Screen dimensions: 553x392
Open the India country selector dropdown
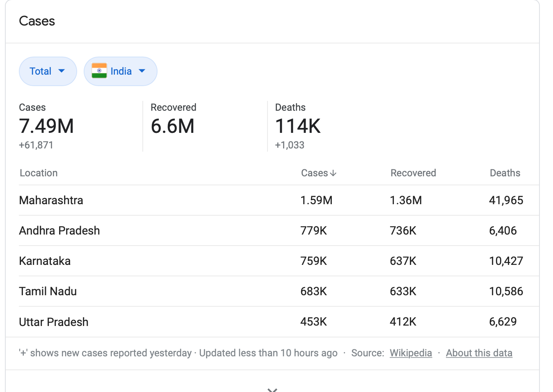pos(120,71)
